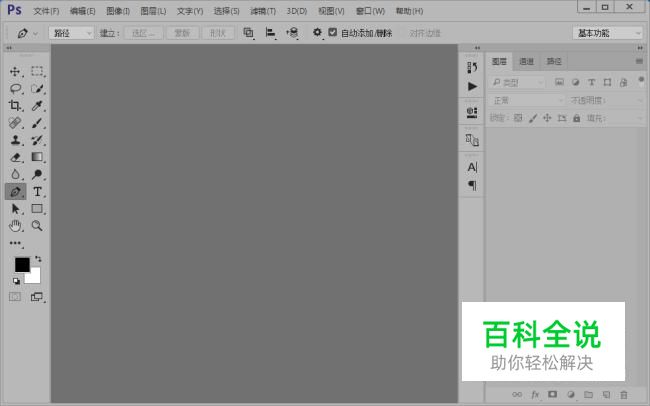This screenshot has height=406, width=650.
Task: Filter layers by pixel layers
Action: tap(559, 82)
